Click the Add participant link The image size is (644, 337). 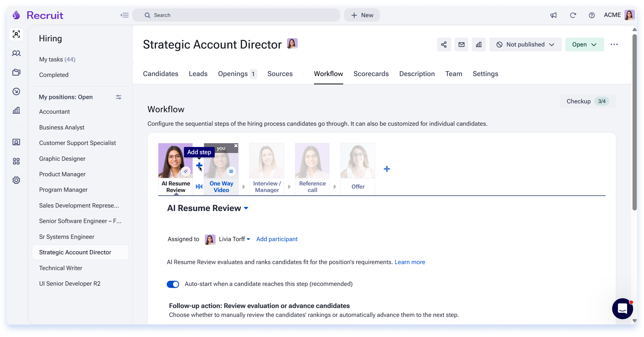(x=277, y=239)
